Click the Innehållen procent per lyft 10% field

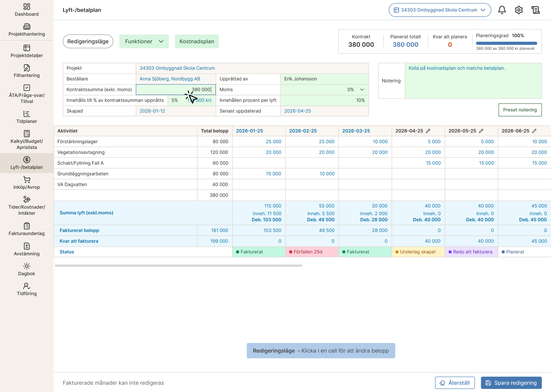[324, 100]
